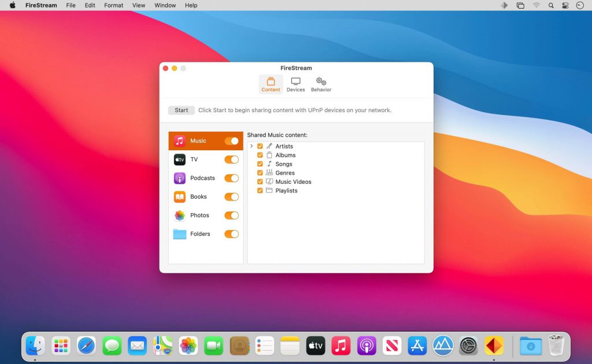Viewport: 592px width, 364px height.
Task: Select the Playlists row in content list
Action: 286,191
